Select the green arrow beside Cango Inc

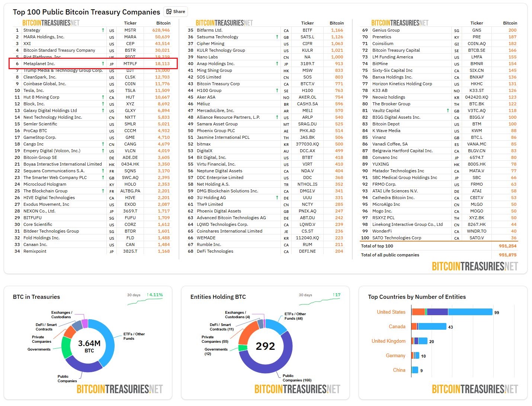(x=103, y=144)
